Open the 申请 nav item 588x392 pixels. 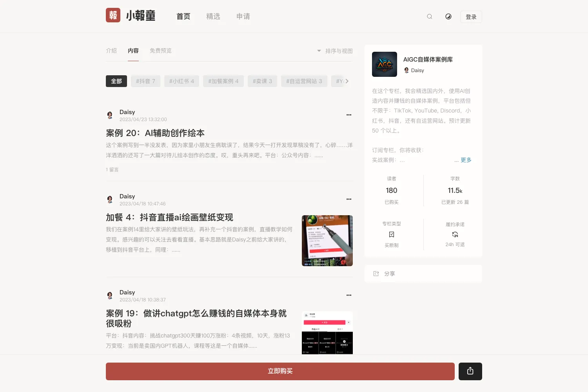(243, 16)
